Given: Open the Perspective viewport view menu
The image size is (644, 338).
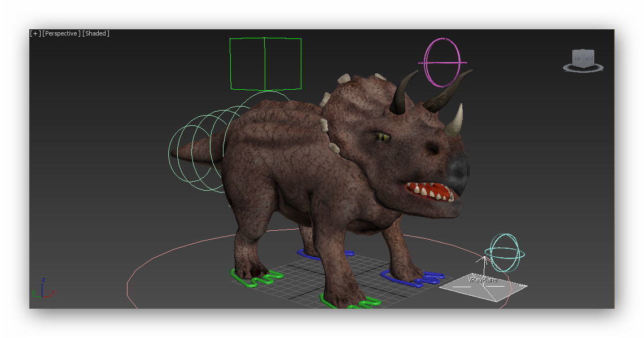Looking at the screenshot, I should point(61,34).
